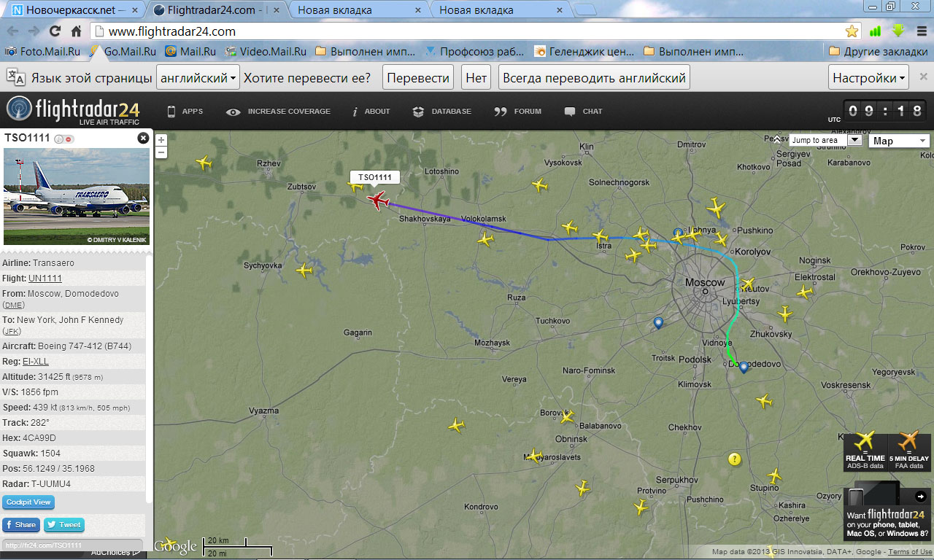Select the yellow plane near Sychyovka
Screen dimensions: 934x560
click(x=304, y=271)
